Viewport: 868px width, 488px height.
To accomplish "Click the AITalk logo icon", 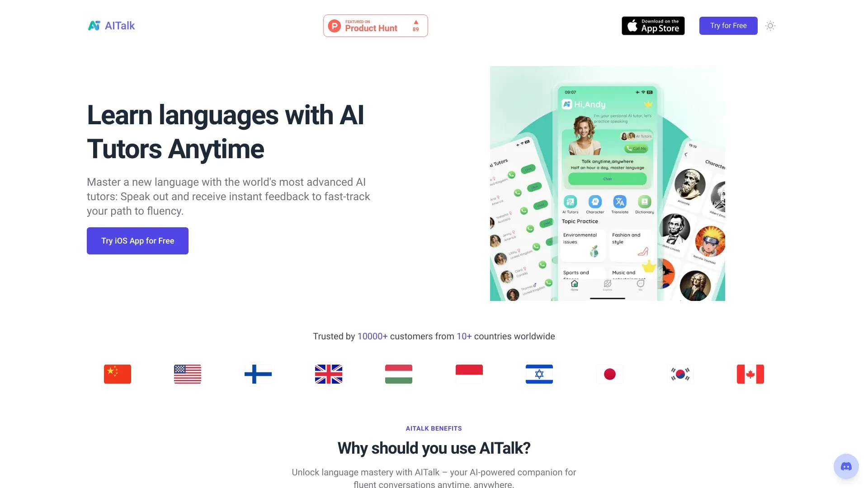I will [94, 26].
